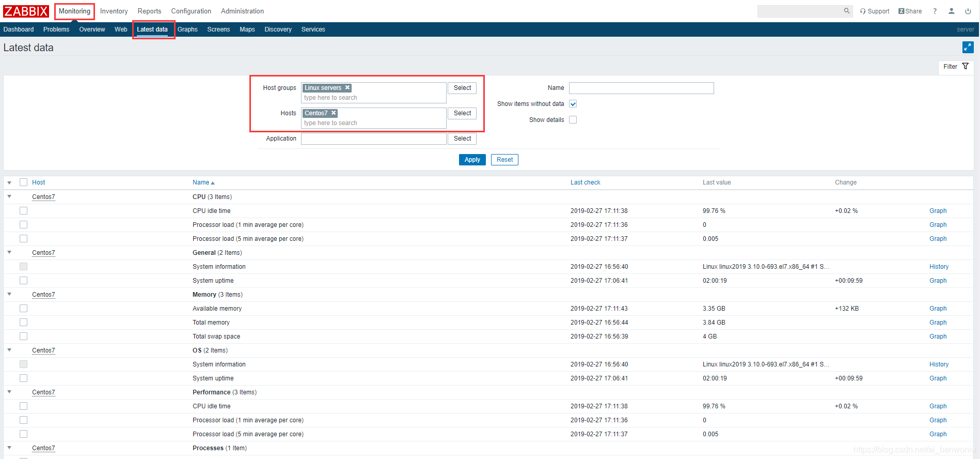The height and width of the screenshot is (459, 980).
Task: Collapse the Processes application group
Action: pyautogui.click(x=9, y=448)
